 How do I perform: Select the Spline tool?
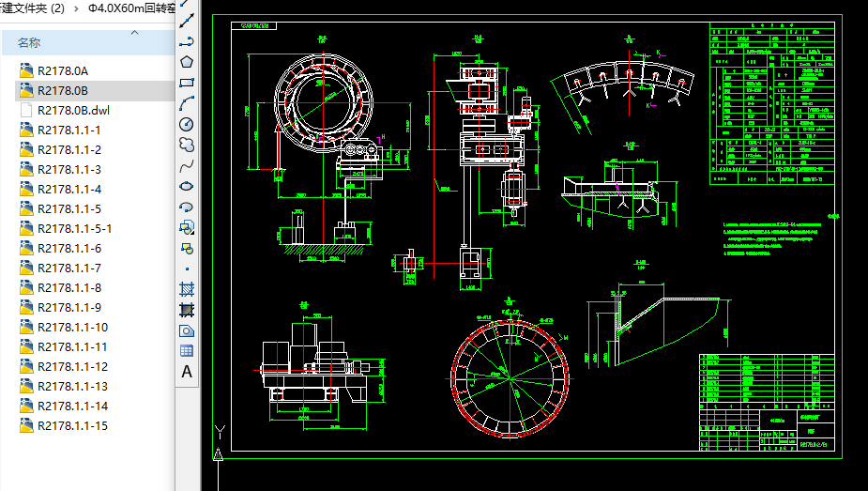pyautogui.click(x=187, y=165)
